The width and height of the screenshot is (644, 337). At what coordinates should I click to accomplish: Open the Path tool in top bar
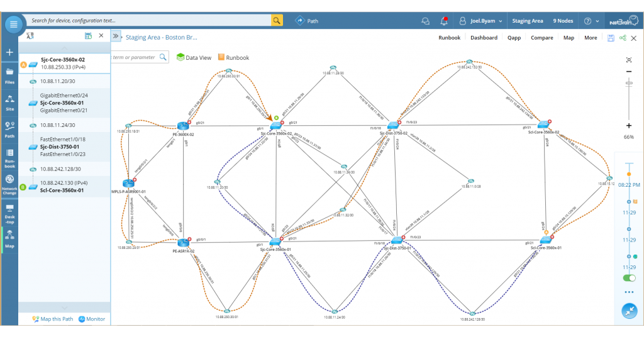pyautogui.click(x=307, y=21)
